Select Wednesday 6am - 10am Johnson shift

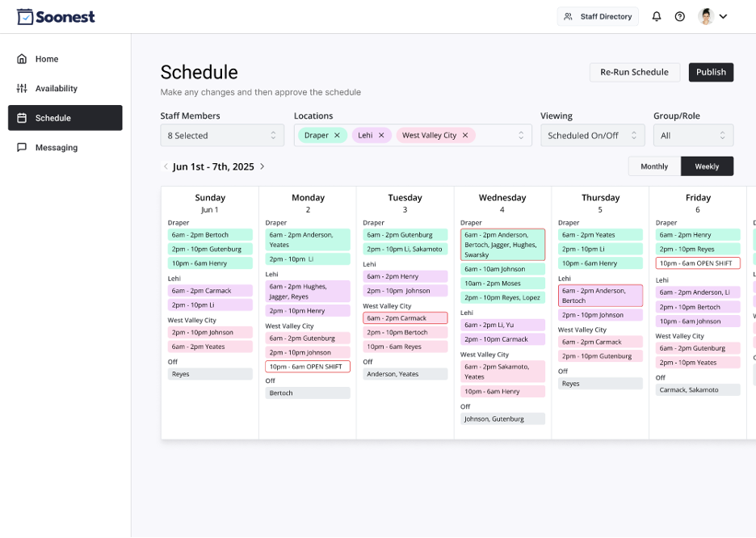tap(503, 269)
